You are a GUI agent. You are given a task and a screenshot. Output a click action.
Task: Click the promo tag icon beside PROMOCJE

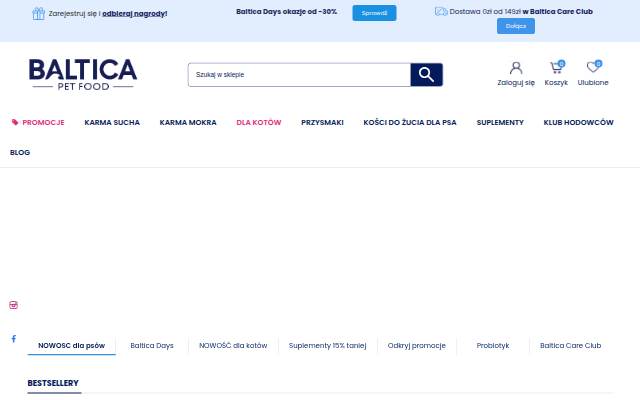[x=15, y=122]
